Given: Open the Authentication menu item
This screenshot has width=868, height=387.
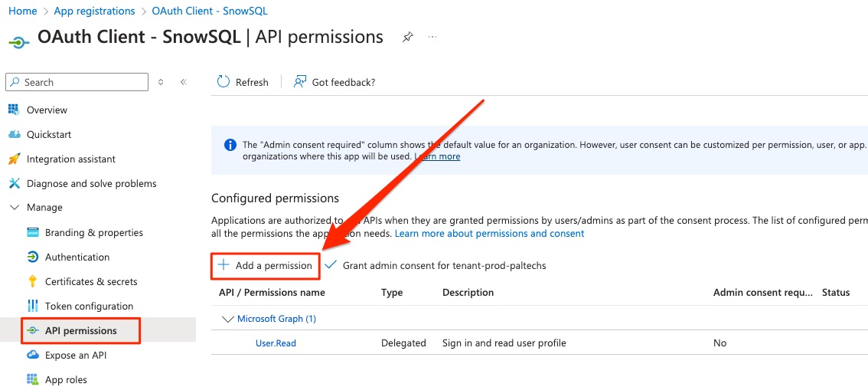Looking at the screenshot, I should (x=77, y=257).
